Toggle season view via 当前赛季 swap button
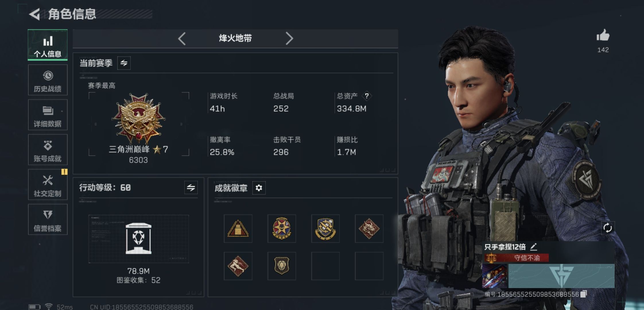The height and width of the screenshot is (310, 644). pos(124,63)
